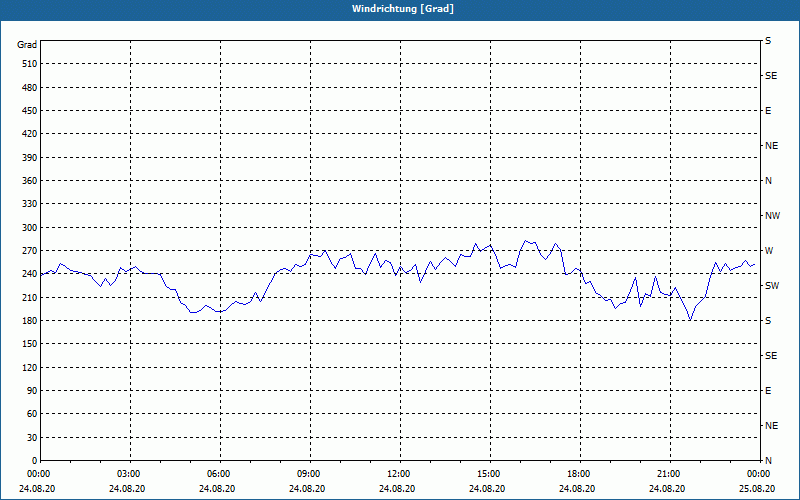Select the y-axis value 360
The width and height of the screenshot is (800, 500).
[30, 181]
